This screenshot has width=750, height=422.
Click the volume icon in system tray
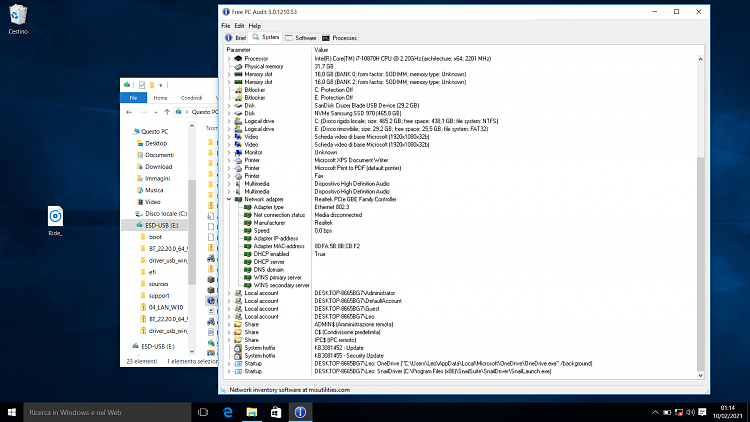[x=690, y=412]
